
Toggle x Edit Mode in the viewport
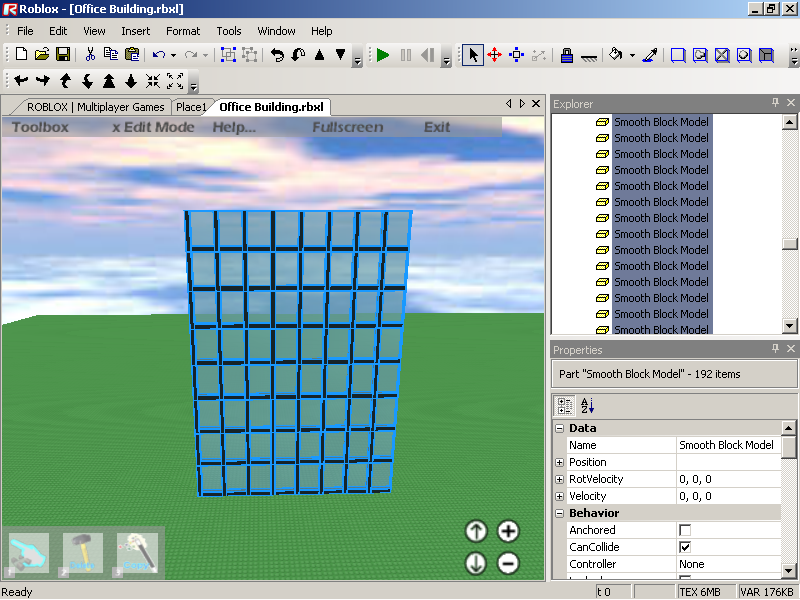153,127
